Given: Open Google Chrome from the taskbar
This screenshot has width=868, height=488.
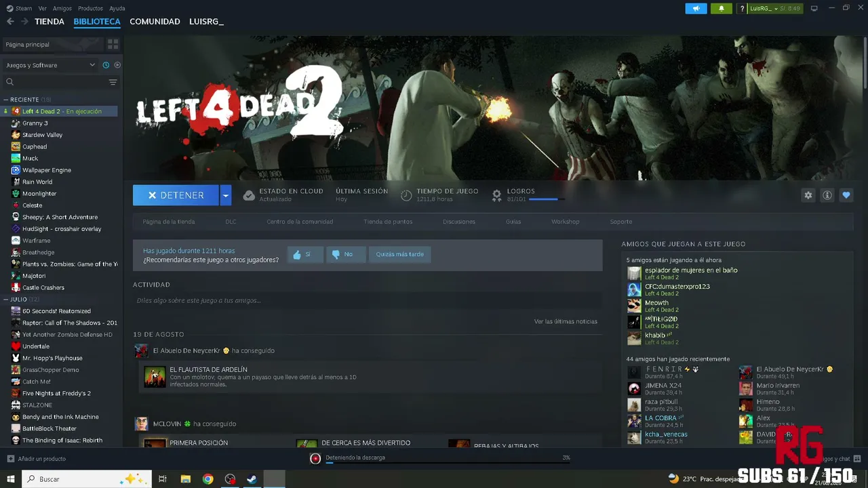Looking at the screenshot, I should (x=208, y=479).
